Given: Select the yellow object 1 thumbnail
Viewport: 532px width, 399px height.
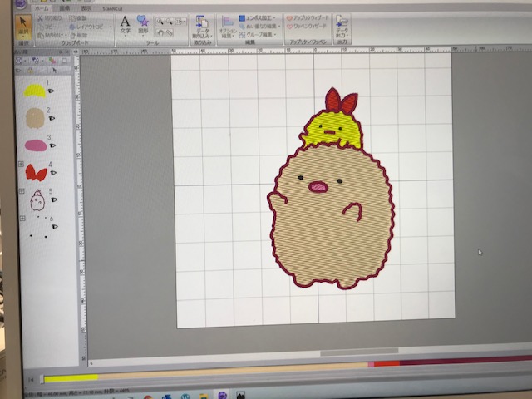Looking at the screenshot, I should pos(35,91).
